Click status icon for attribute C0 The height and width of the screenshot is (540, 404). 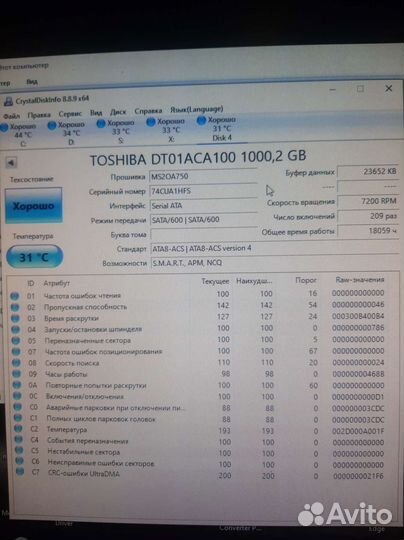18,407
